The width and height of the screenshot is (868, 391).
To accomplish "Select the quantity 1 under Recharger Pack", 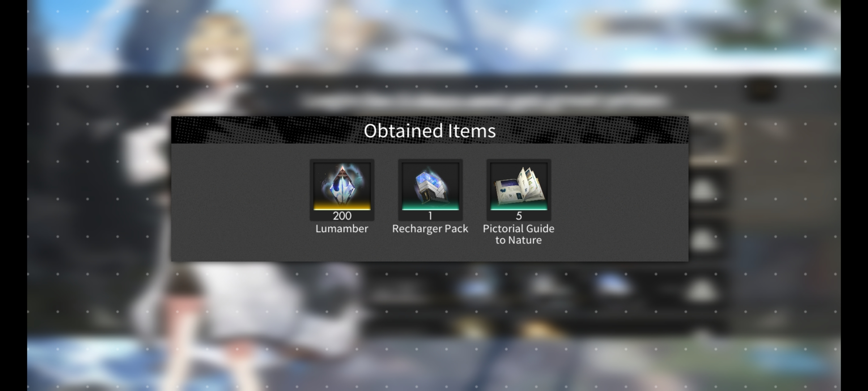I will 430,216.
